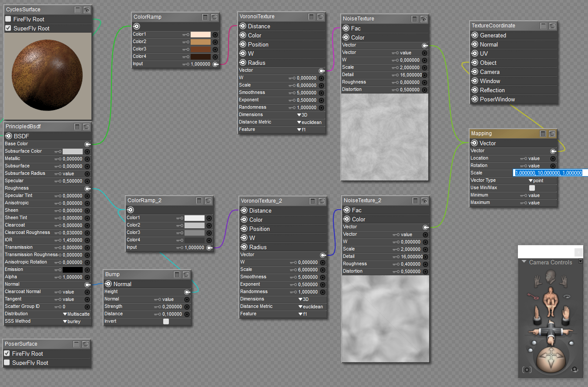Open the VoronoiTexture_2 Dimensions dropdown

[303, 299]
